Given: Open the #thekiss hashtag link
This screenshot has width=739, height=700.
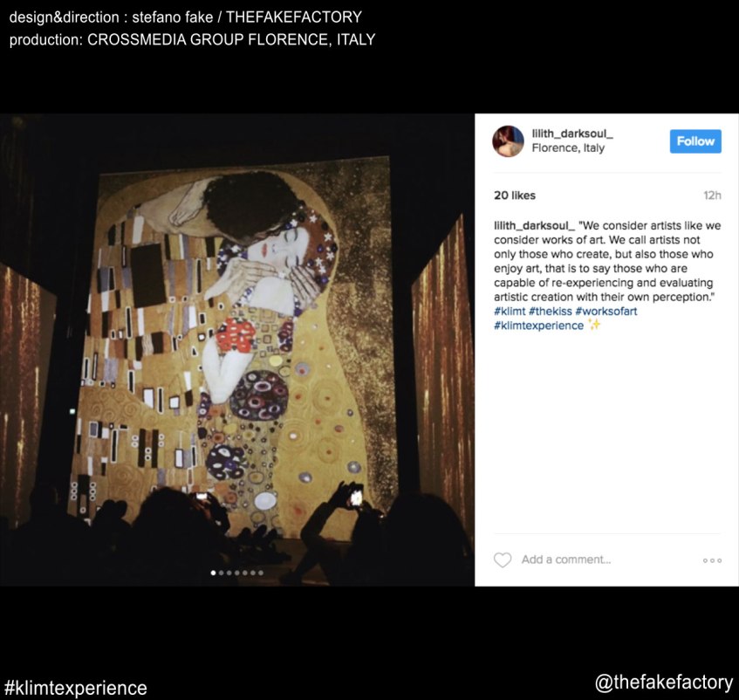Looking at the screenshot, I should tap(550, 311).
